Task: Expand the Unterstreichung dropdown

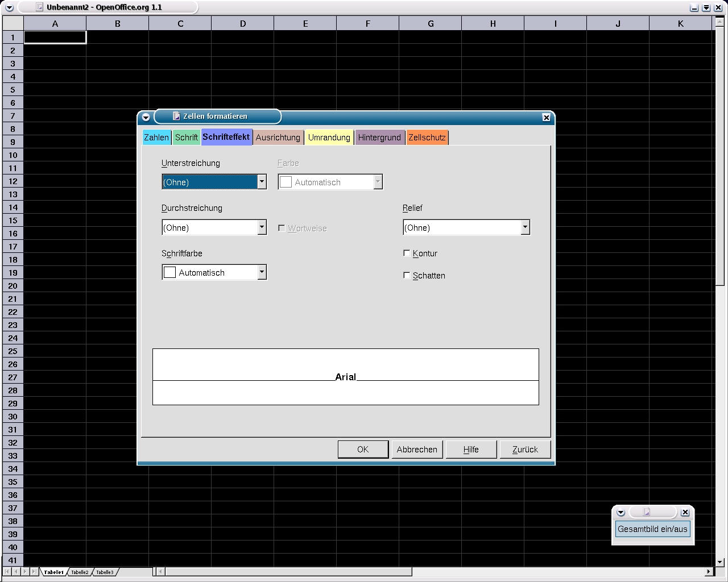Action: coord(262,182)
